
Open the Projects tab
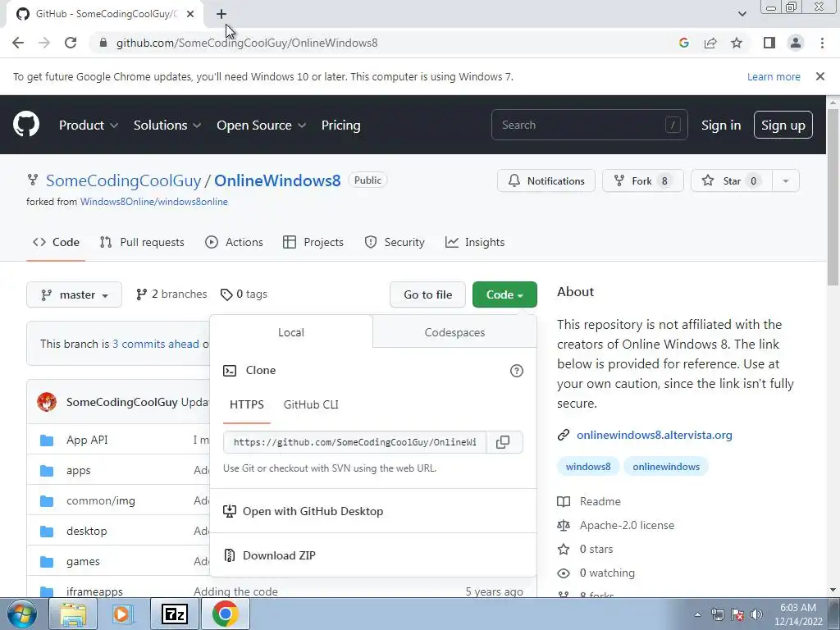[313, 242]
